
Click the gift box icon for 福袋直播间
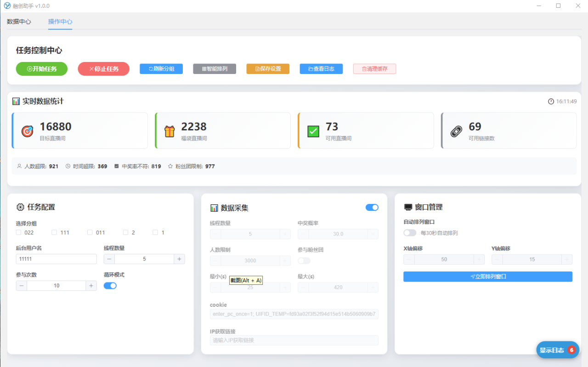[170, 131]
